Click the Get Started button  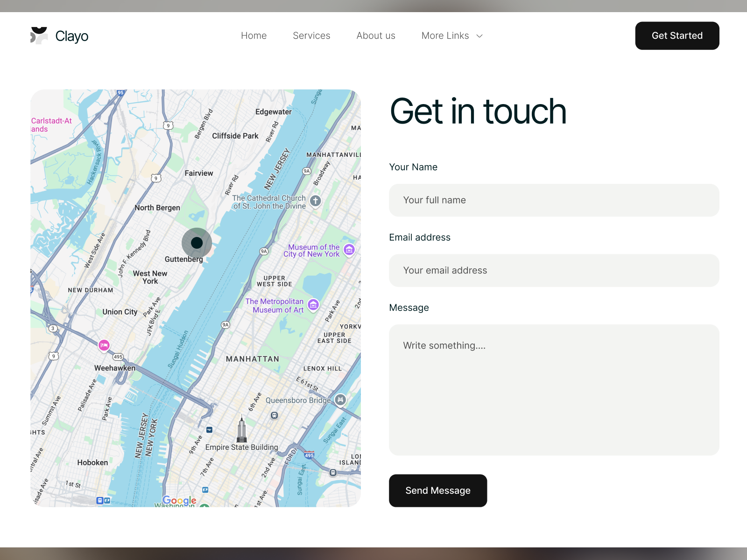[677, 35]
